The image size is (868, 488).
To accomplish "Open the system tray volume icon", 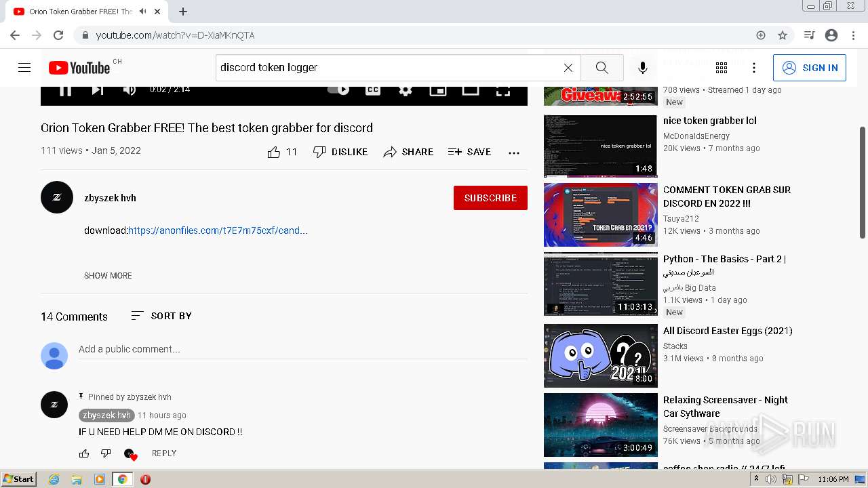I will (771, 479).
